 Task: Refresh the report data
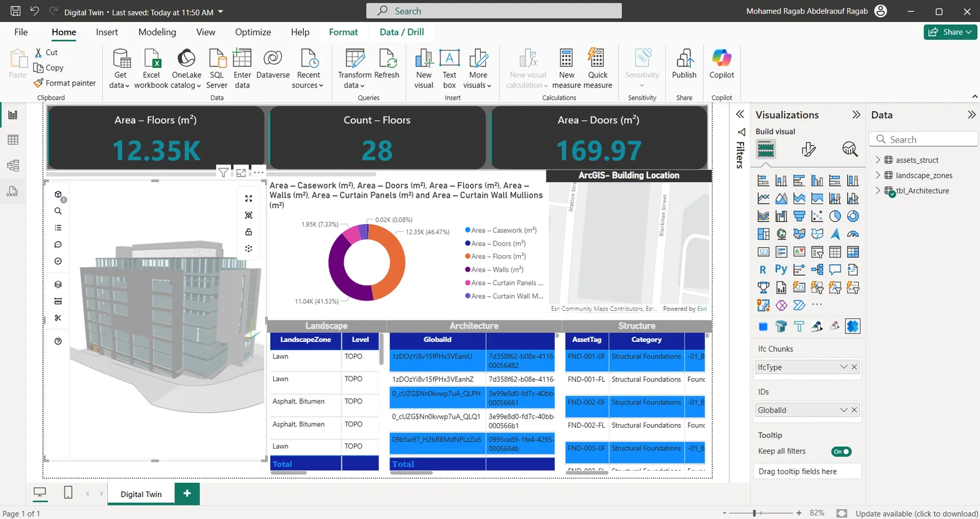pyautogui.click(x=387, y=64)
